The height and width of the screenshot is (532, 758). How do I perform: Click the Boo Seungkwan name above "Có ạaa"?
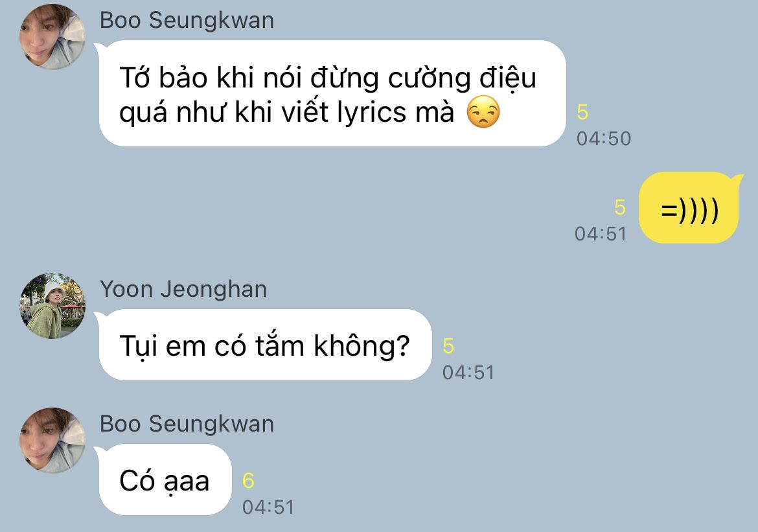tap(187, 424)
